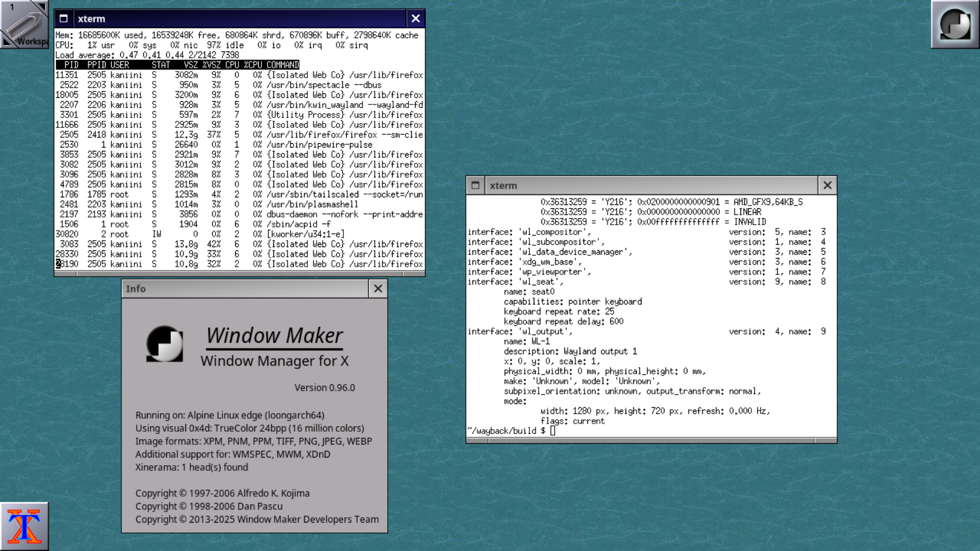980x551 pixels.
Task: Click the bottom-right resize corner of wayback xterm
Action: click(x=826, y=441)
